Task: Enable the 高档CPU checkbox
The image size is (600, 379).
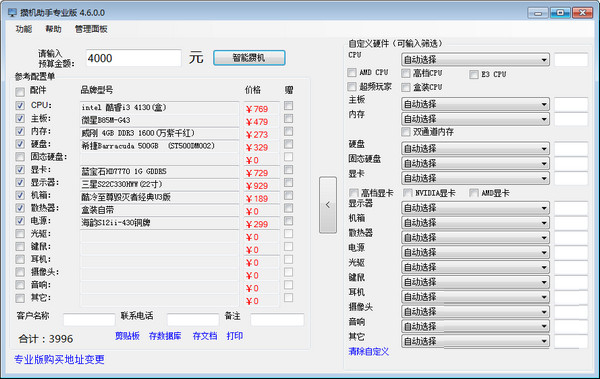Action: (x=406, y=73)
